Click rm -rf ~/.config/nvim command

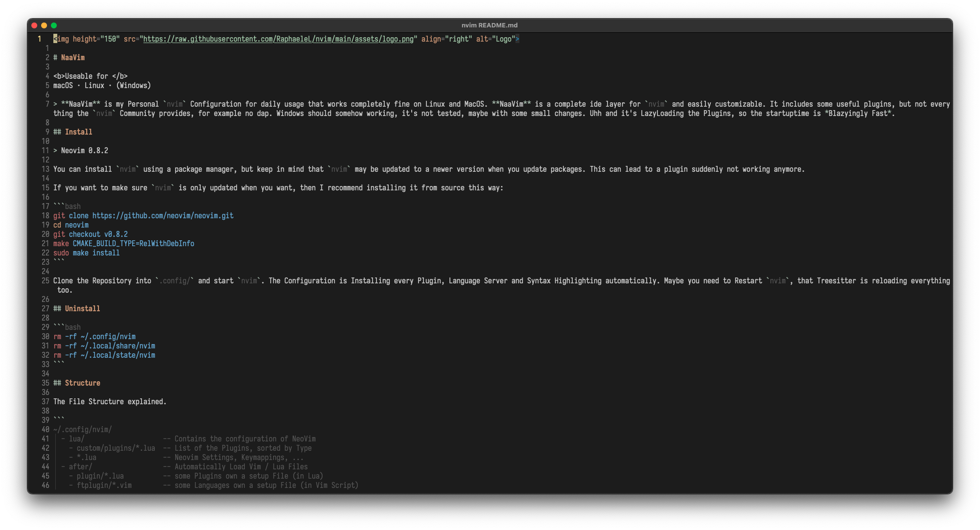pos(94,337)
